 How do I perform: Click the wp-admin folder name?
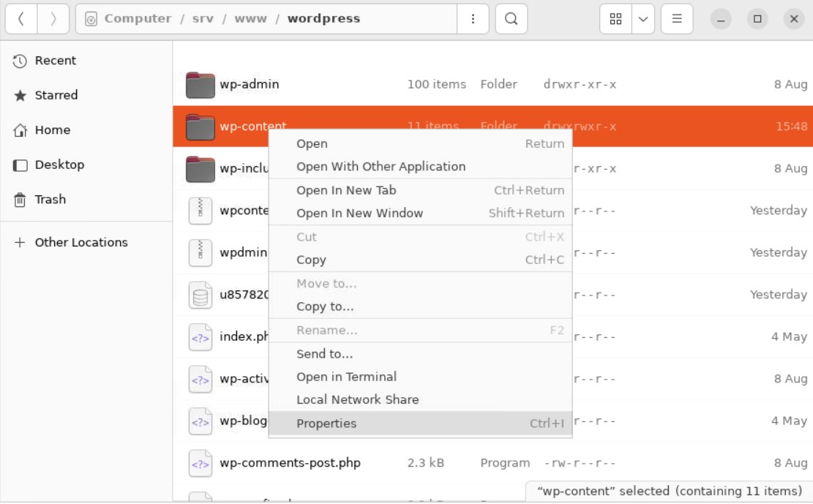pyautogui.click(x=250, y=85)
